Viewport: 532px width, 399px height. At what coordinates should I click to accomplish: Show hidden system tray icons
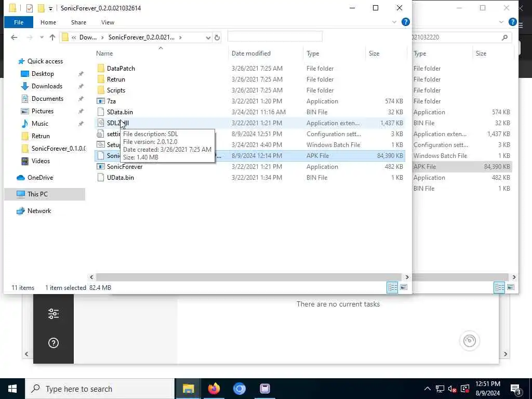(428, 389)
